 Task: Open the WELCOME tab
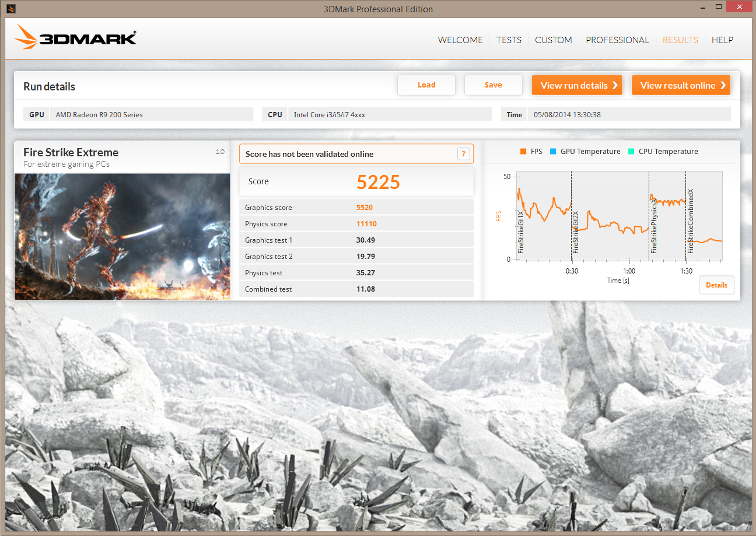point(460,40)
